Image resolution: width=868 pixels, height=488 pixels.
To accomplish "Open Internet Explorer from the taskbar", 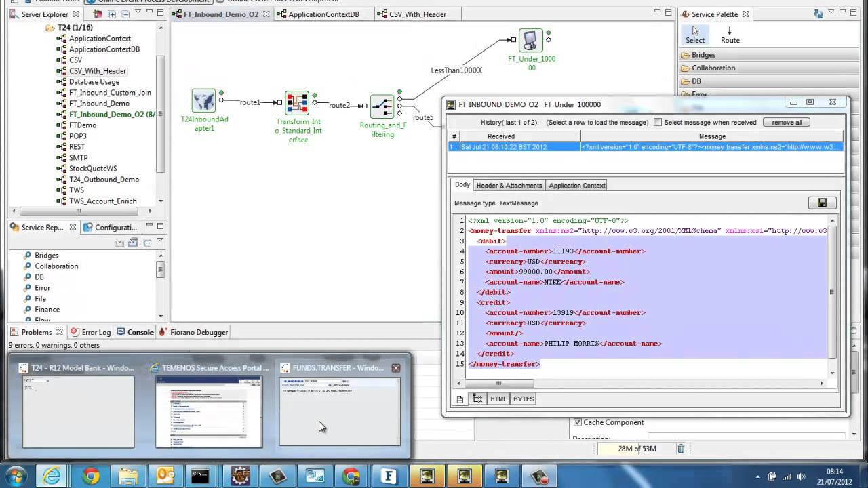I will tap(52, 476).
